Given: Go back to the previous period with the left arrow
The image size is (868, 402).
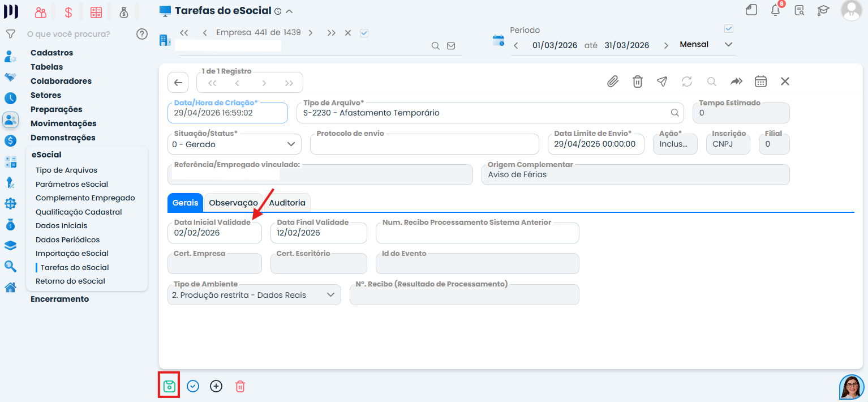Looking at the screenshot, I should pos(516,45).
